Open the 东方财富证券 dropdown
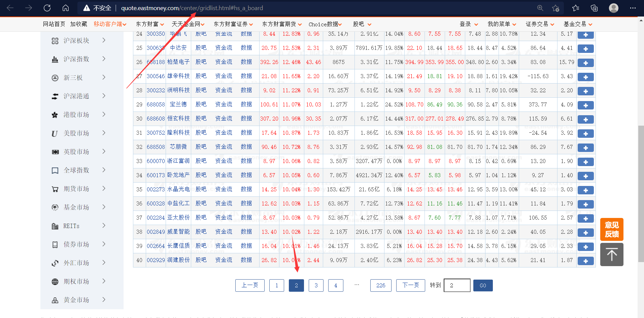 (234, 24)
